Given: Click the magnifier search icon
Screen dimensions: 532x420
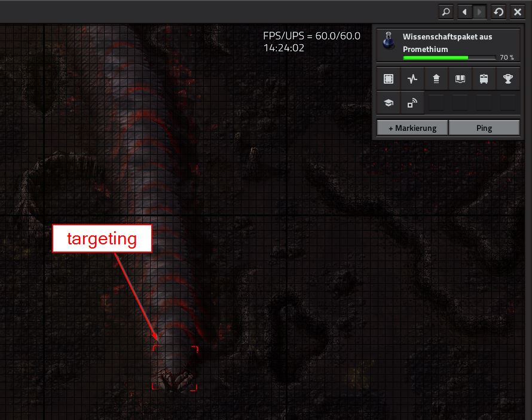Looking at the screenshot, I should [x=446, y=11].
